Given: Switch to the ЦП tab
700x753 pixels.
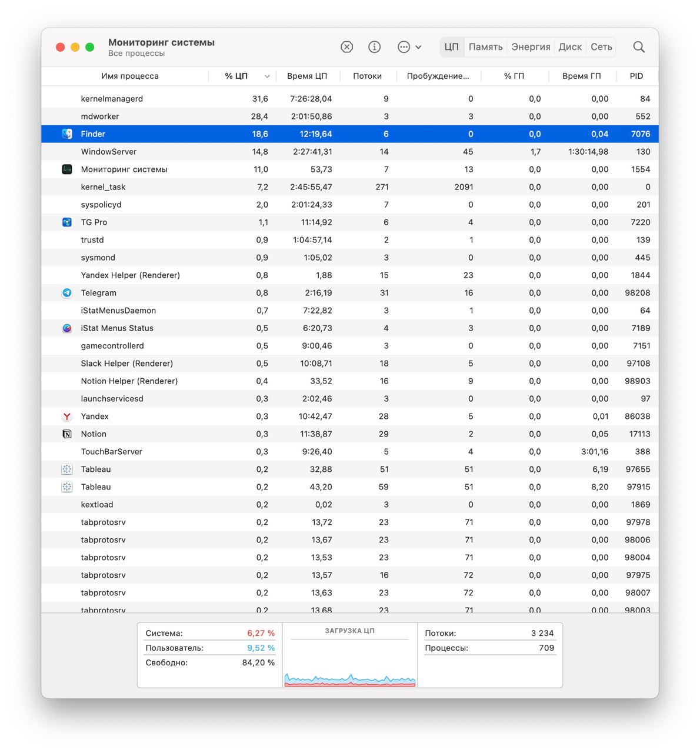Looking at the screenshot, I should click(x=452, y=47).
